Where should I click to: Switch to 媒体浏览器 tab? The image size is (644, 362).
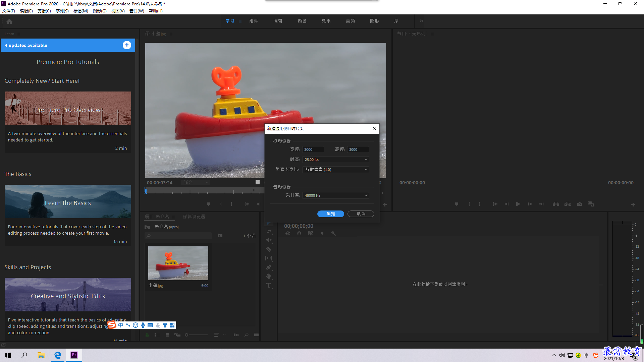pyautogui.click(x=194, y=217)
